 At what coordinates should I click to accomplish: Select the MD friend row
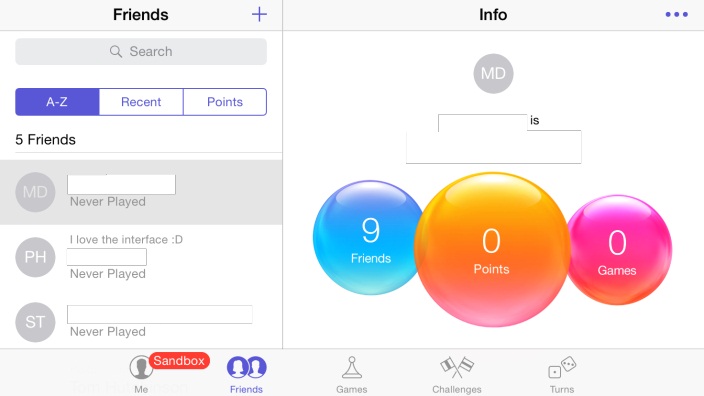tap(141, 192)
